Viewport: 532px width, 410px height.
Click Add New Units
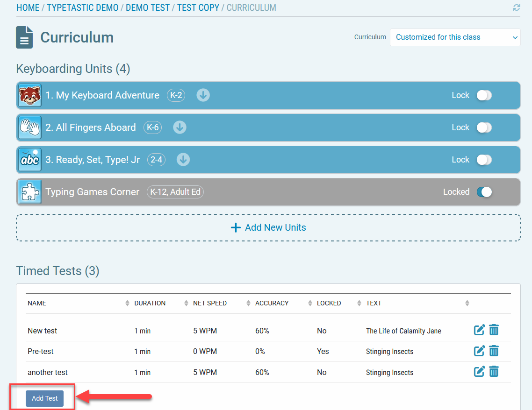point(268,227)
